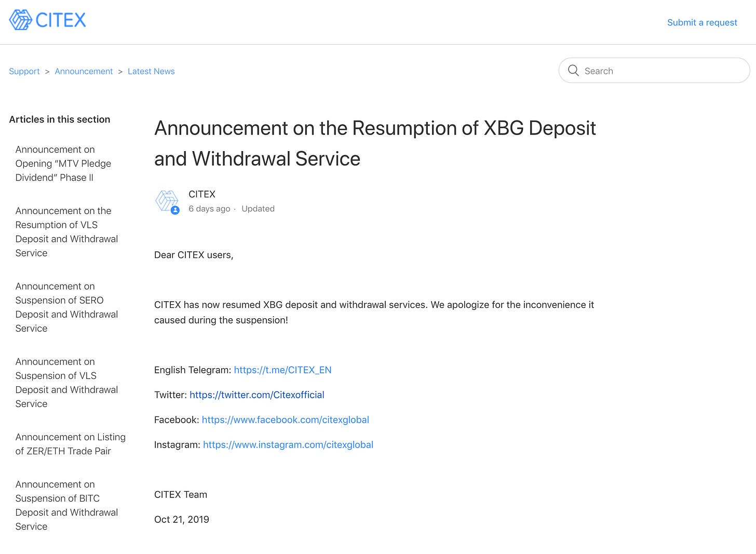Screen dimensions: 756x554
Task: Open Announcement breadcrumb
Action: [x=84, y=71]
